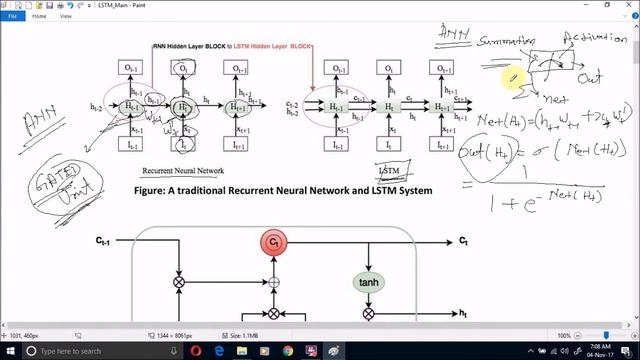
Task: Switch to the Home ribbon tab
Action: coord(39,16)
